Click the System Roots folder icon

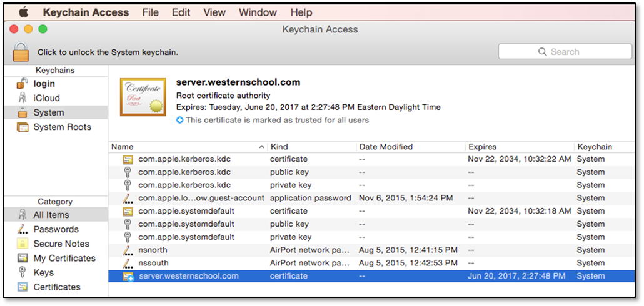point(22,127)
